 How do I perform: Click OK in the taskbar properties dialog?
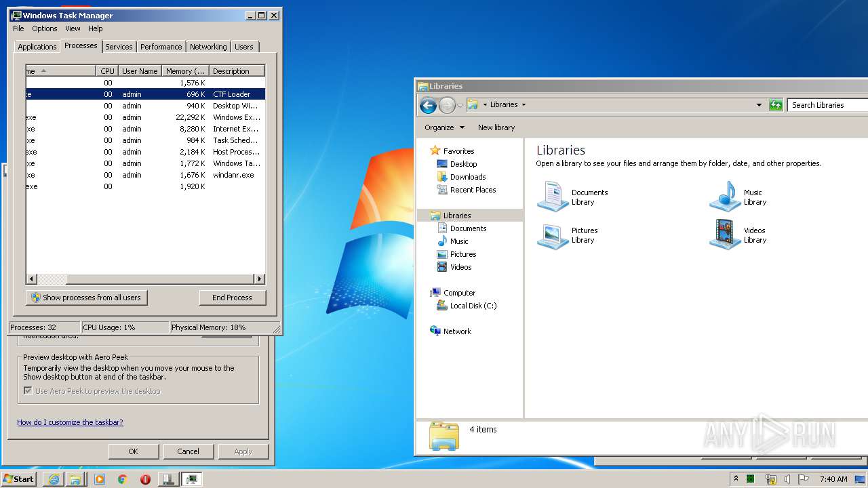click(x=134, y=451)
